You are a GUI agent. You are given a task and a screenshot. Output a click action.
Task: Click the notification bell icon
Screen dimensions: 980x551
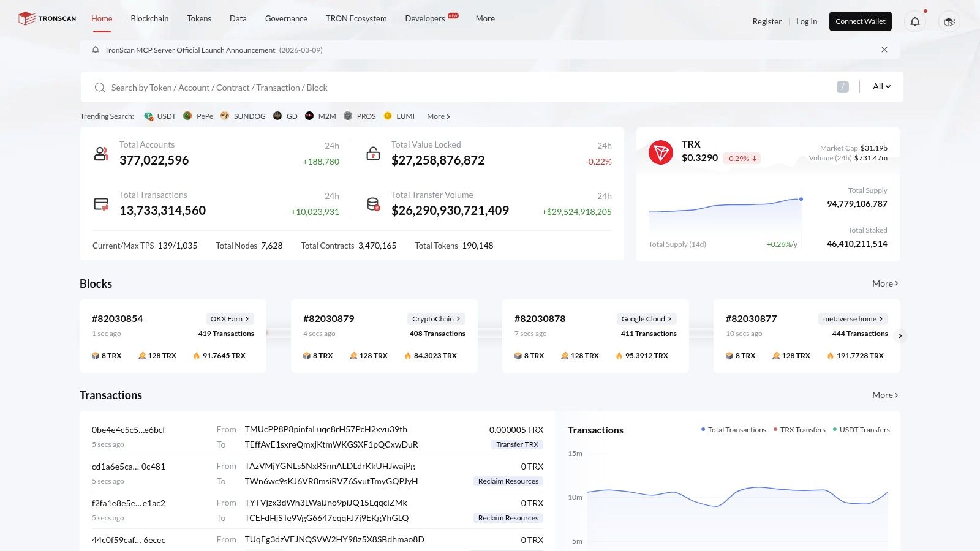pos(914,21)
